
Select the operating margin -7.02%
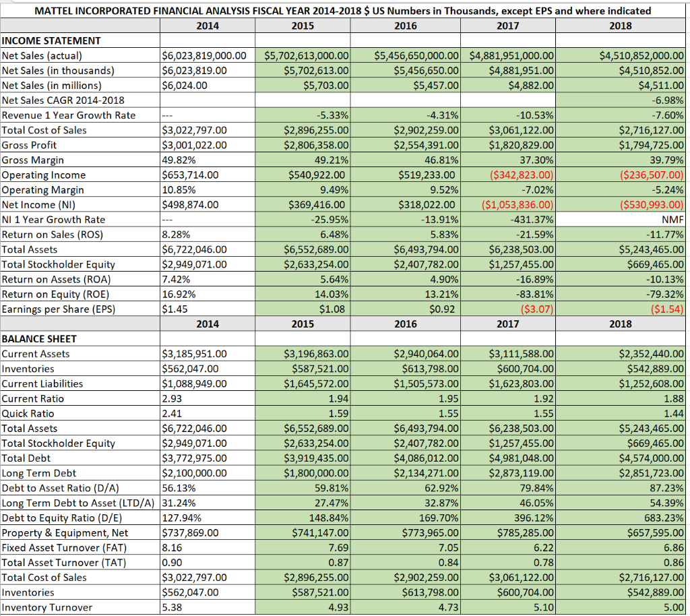click(x=538, y=190)
